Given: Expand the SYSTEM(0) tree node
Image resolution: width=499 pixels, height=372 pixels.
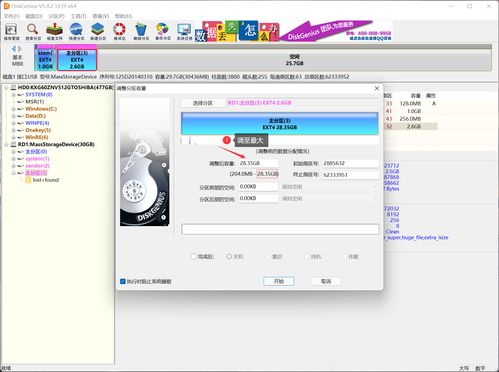Looking at the screenshot, I should (x=14, y=95).
